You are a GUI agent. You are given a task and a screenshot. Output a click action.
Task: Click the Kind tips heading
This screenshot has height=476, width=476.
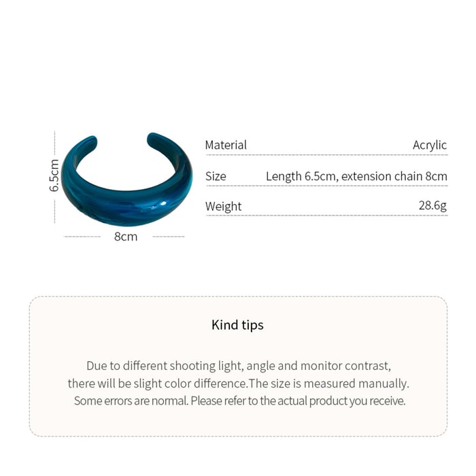(x=237, y=325)
